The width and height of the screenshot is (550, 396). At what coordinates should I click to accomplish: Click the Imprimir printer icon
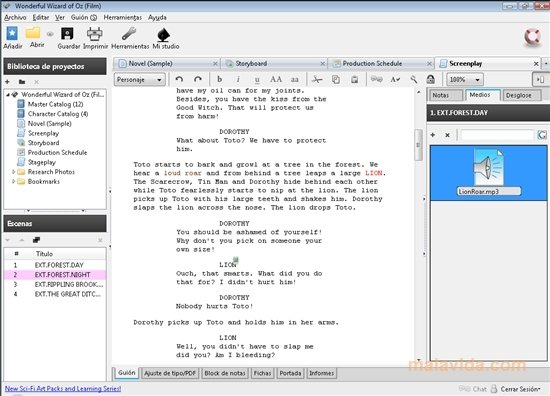click(95, 34)
